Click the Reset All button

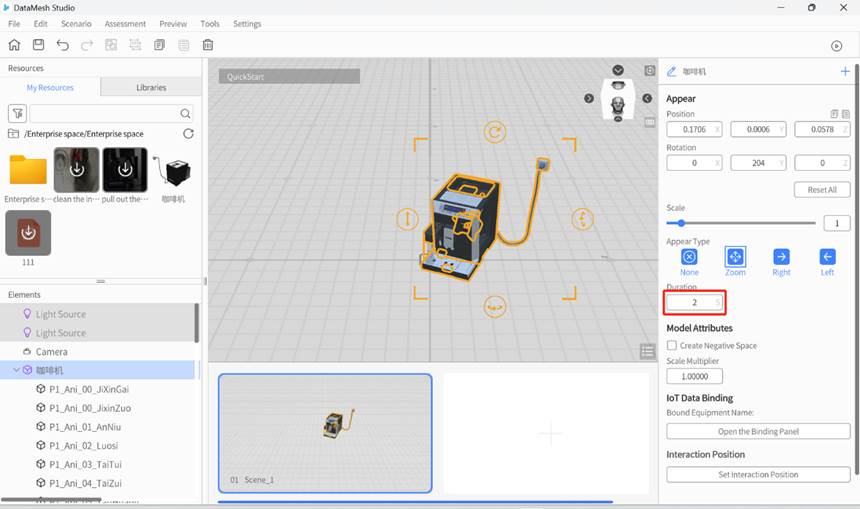coord(822,190)
